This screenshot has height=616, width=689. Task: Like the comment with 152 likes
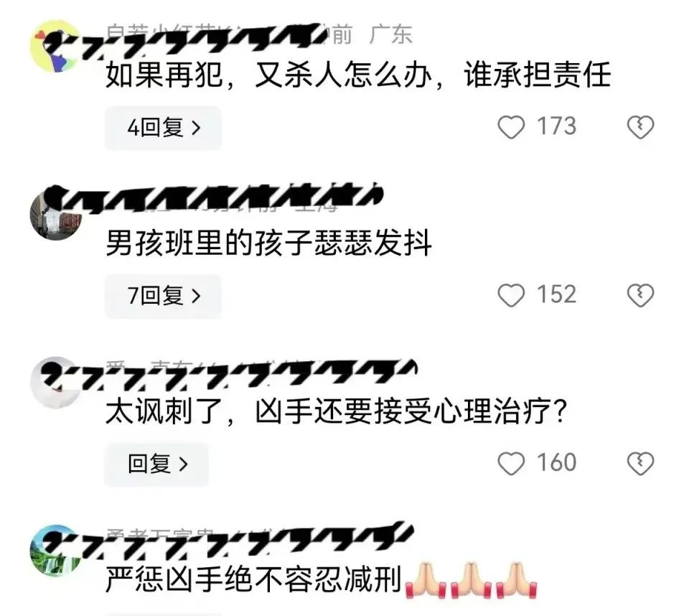click(x=511, y=295)
